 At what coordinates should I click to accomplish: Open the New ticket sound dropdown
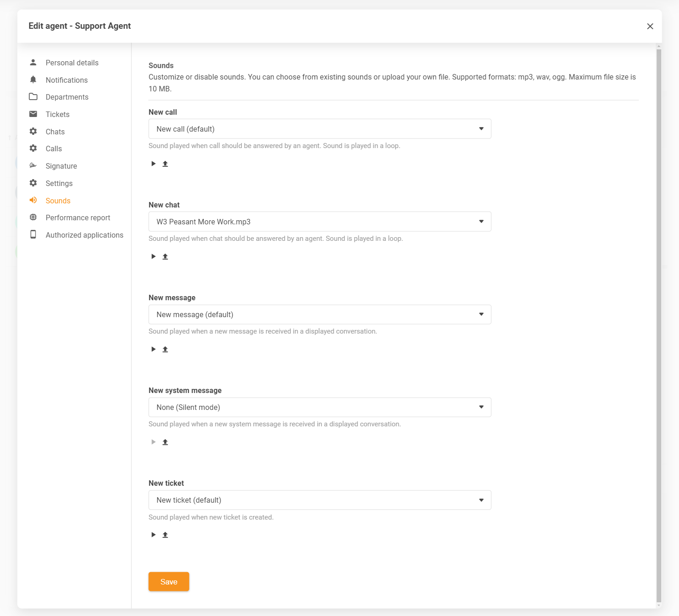(320, 500)
